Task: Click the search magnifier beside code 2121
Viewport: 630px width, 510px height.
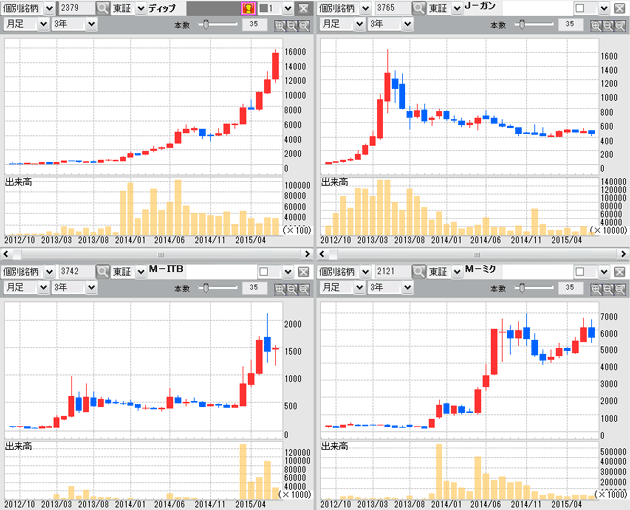Action: tap(418, 272)
